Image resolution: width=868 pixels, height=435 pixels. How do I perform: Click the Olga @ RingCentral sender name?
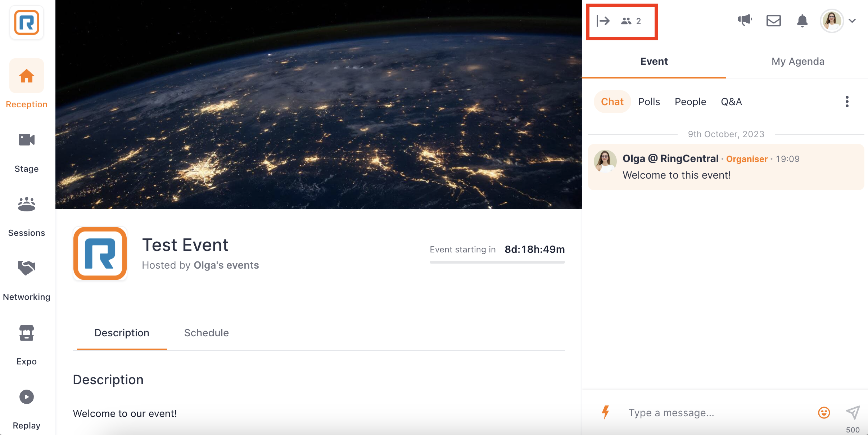[x=670, y=158]
